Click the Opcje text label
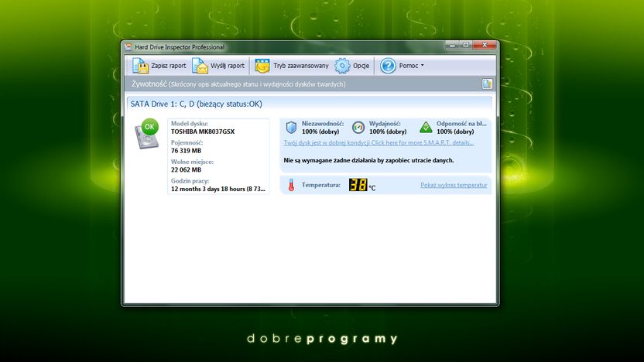644x362 pixels. pos(361,66)
